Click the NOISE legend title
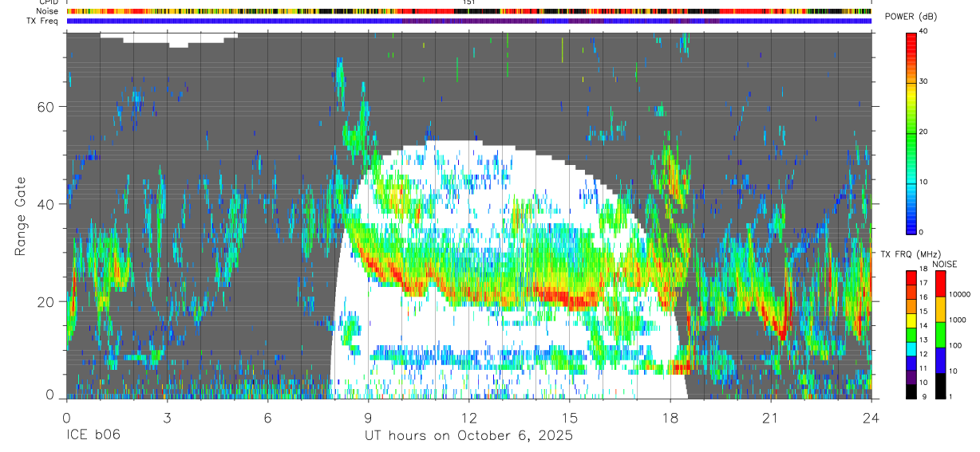The width and height of the screenshot is (980, 452). tap(945, 263)
